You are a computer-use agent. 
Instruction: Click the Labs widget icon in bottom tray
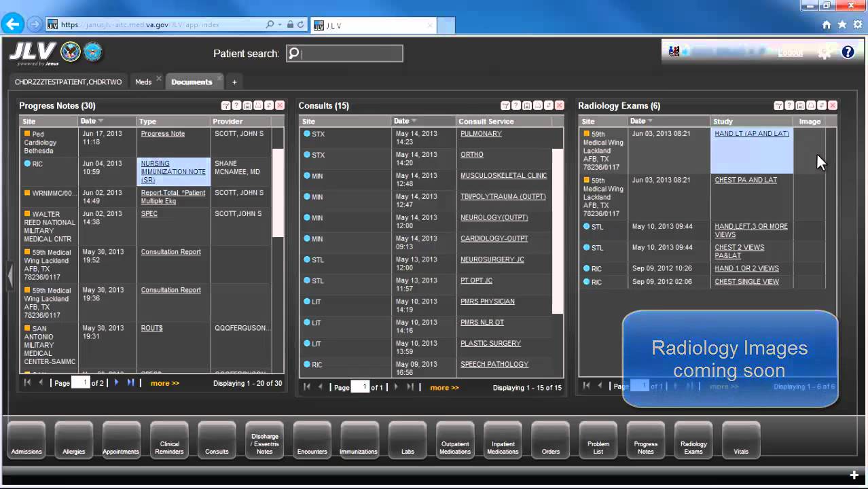click(x=408, y=439)
